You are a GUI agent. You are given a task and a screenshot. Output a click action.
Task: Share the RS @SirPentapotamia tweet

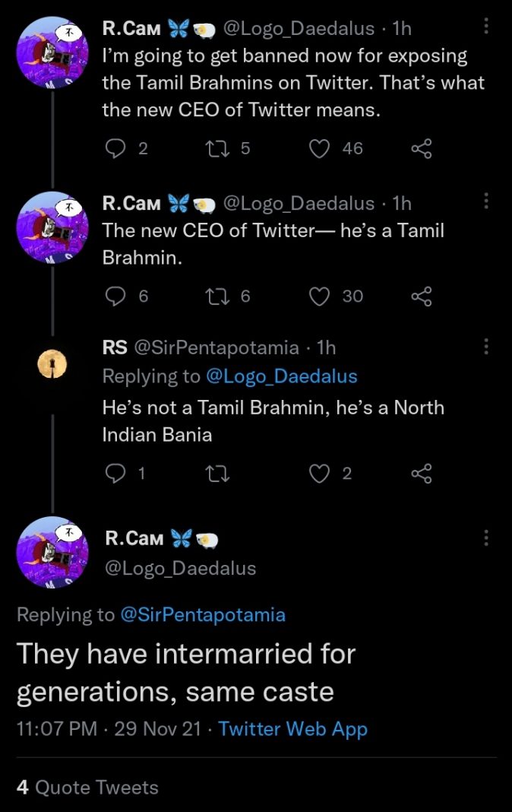(422, 474)
